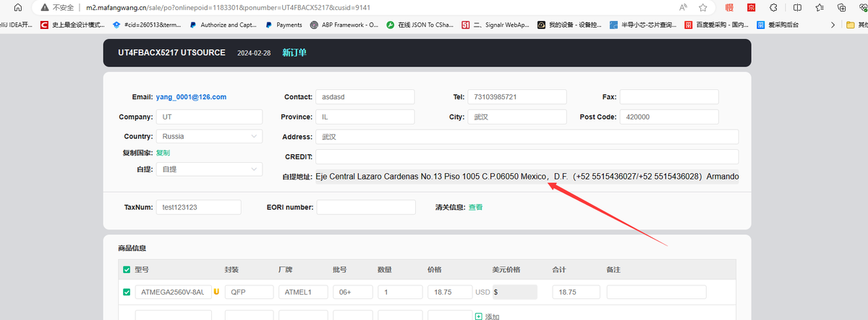Click the 复制 copy country link
The width and height of the screenshot is (868, 320).
click(x=163, y=153)
